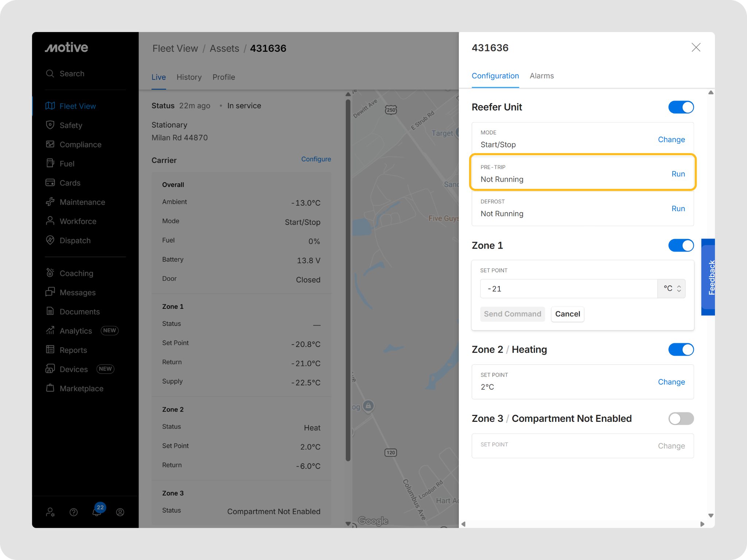Open the help question mark icon

73,512
